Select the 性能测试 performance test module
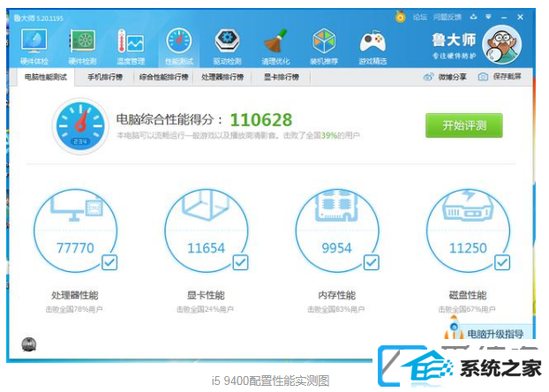 point(179,47)
